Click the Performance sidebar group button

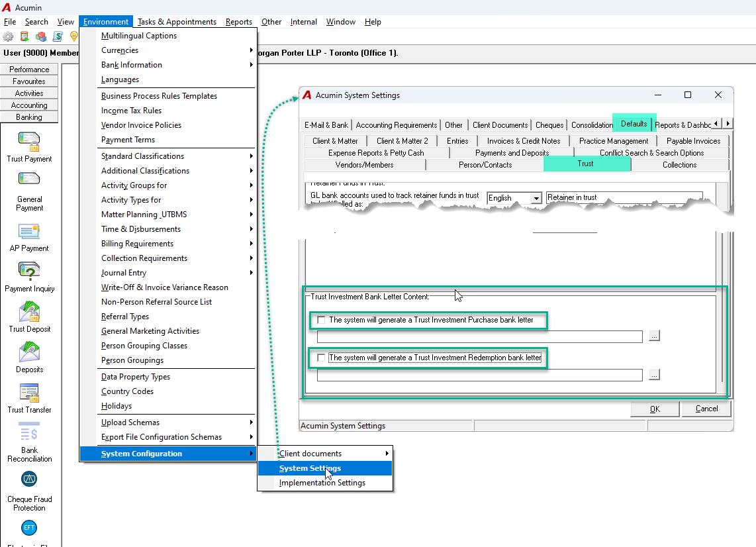[x=29, y=70]
